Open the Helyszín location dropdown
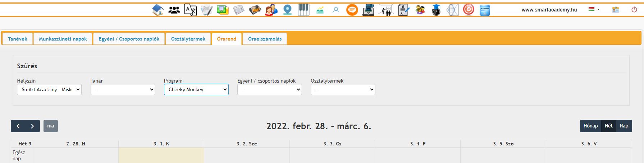Image resolution: width=644 pixels, height=163 pixels. [49, 89]
